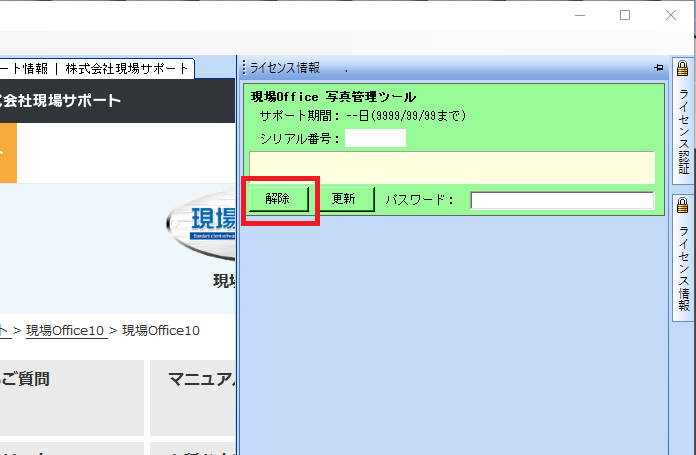Screen dimensions: 696x455
Task: Click the orange menu block at left
Action: coord(8,153)
